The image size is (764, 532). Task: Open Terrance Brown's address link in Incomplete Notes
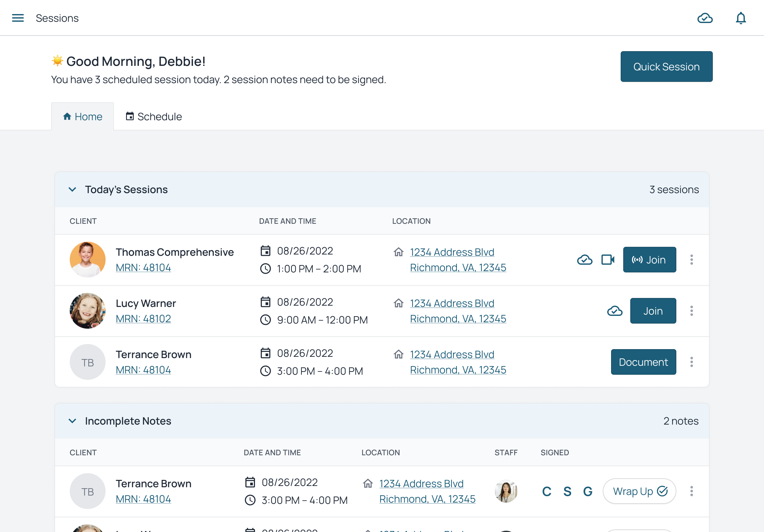tap(427, 491)
